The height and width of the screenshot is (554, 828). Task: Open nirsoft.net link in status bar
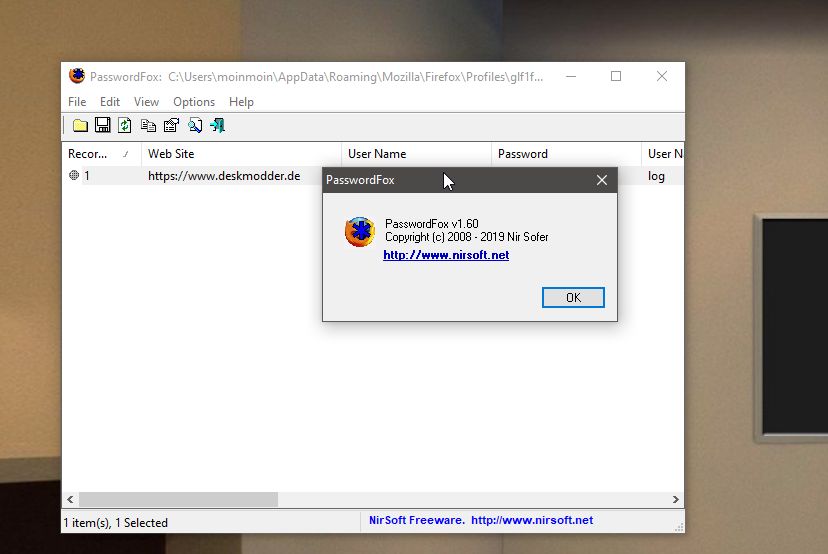(x=532, y=520)
